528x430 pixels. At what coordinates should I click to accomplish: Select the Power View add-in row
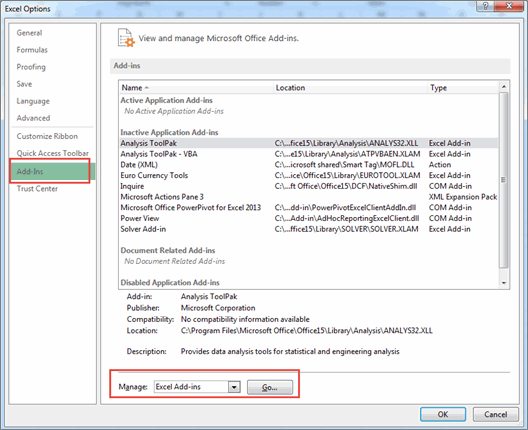[309, 218]
